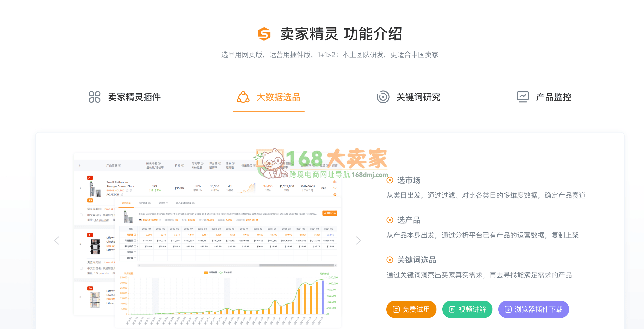Click the help icon beside 评分数 header
The width and height of the screenshot is (644, 329).
[x=220, y=163]
